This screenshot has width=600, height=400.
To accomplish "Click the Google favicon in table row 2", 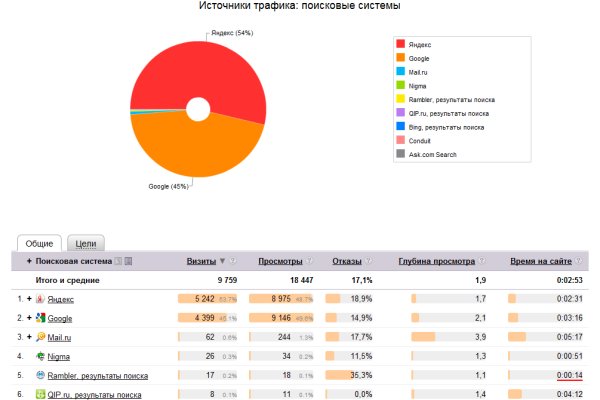I will [x=40, y=318].
